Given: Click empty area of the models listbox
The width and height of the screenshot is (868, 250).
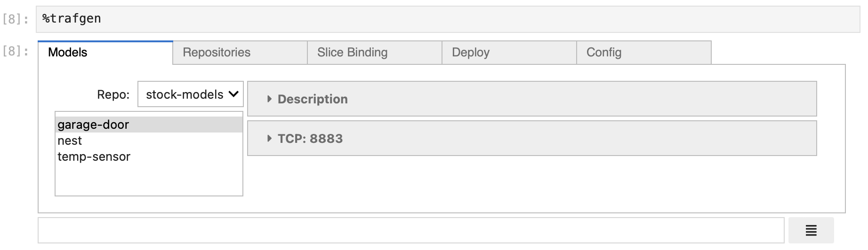Looking at the screenshot, I should coord(149,180).
